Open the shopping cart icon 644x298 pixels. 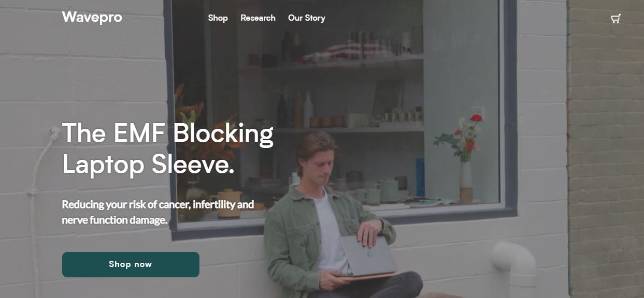pyautogui.click(x=616, y=19)
